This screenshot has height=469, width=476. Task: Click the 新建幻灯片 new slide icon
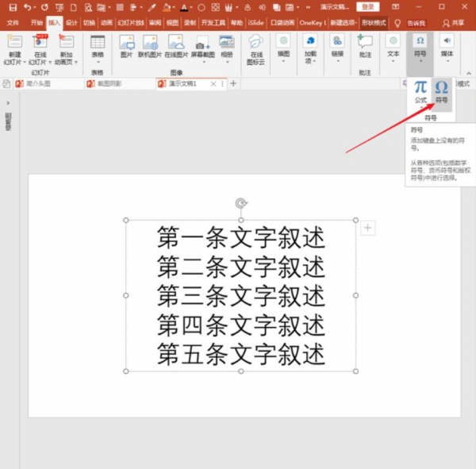pyautogui.click(x=14, y=41)
